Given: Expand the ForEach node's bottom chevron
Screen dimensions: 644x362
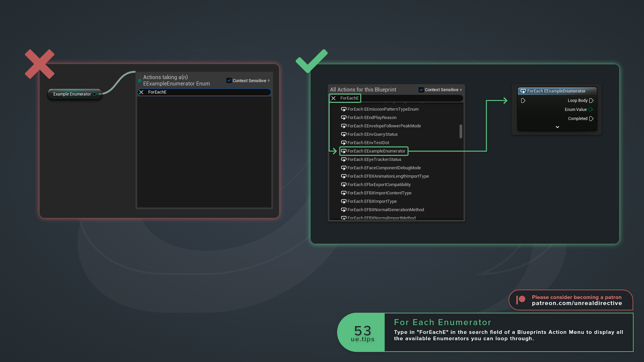Looking at the screenshot, I should pyautogui.click(x=557, y=127).
